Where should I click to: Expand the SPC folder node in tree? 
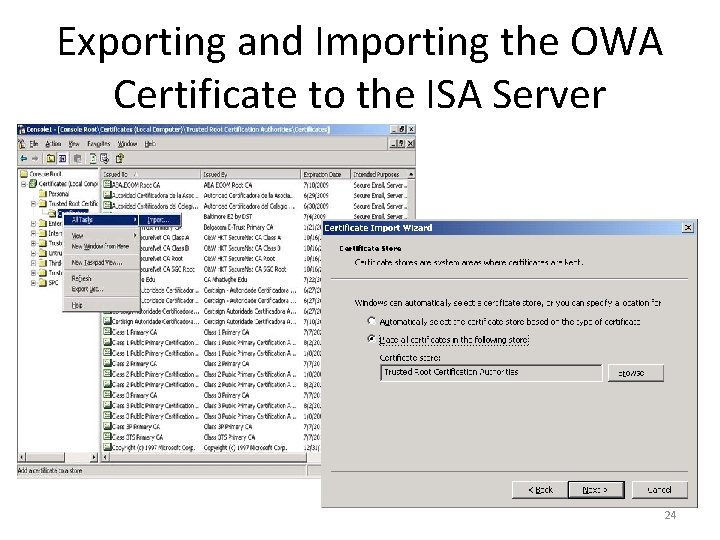[x=33, y=283]
